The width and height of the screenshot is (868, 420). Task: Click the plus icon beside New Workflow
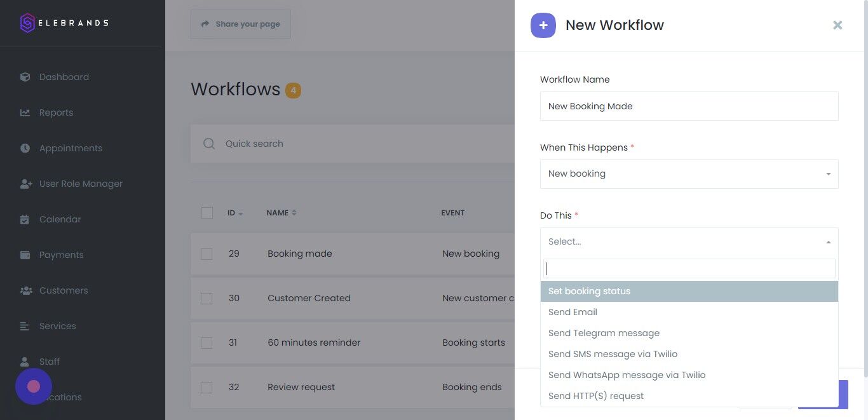pyautogui.click(x=543, y=25)
